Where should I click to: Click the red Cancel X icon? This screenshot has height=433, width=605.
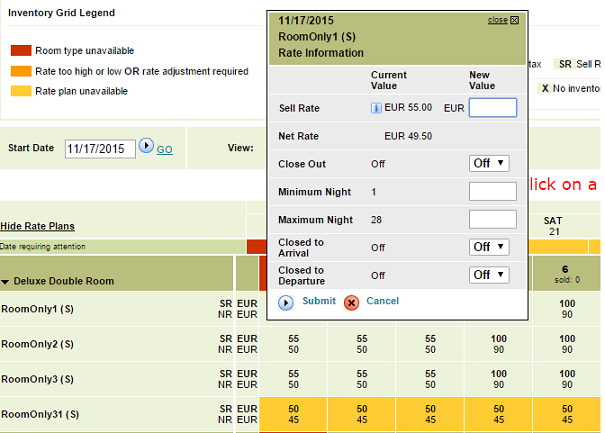[x=351, y=302]
